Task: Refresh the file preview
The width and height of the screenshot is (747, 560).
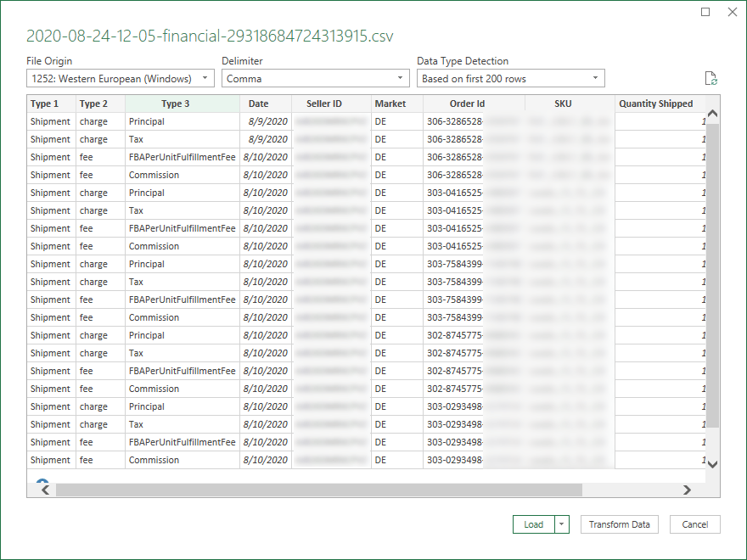Action: pyautogui.click(x=711, y=77)
